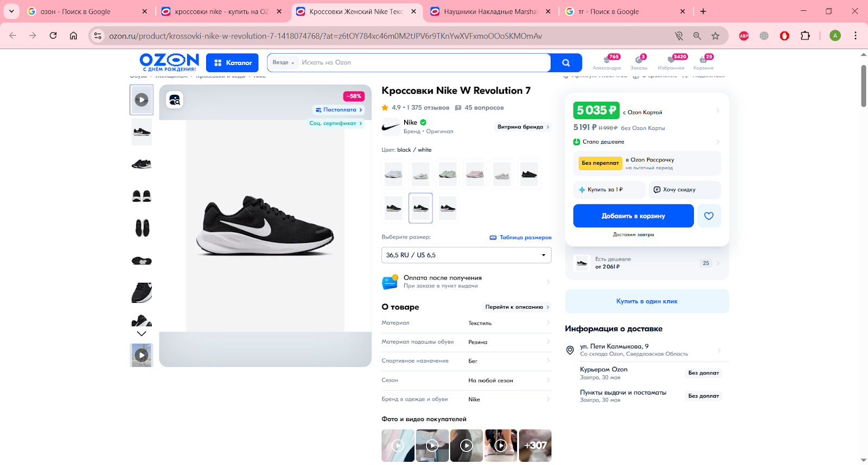Expand the Материал Текстиль row

[467, 323]
